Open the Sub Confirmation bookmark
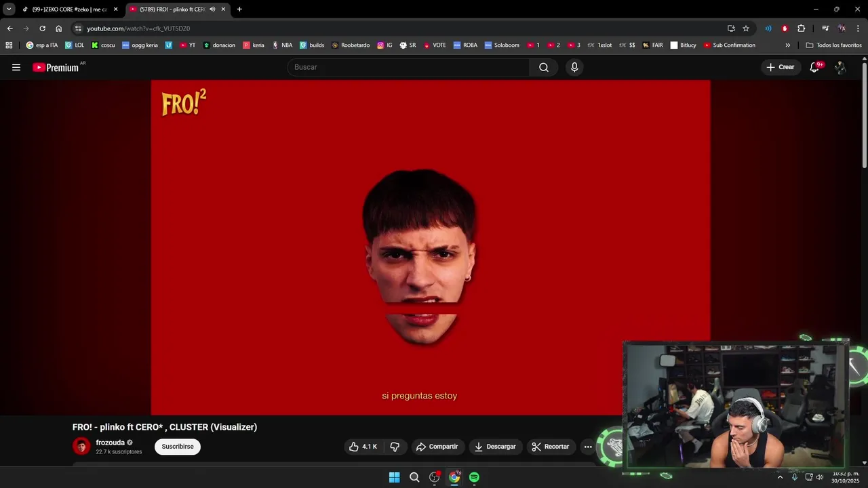The height and width of the screenshot is (488, 868). (729, 45)
